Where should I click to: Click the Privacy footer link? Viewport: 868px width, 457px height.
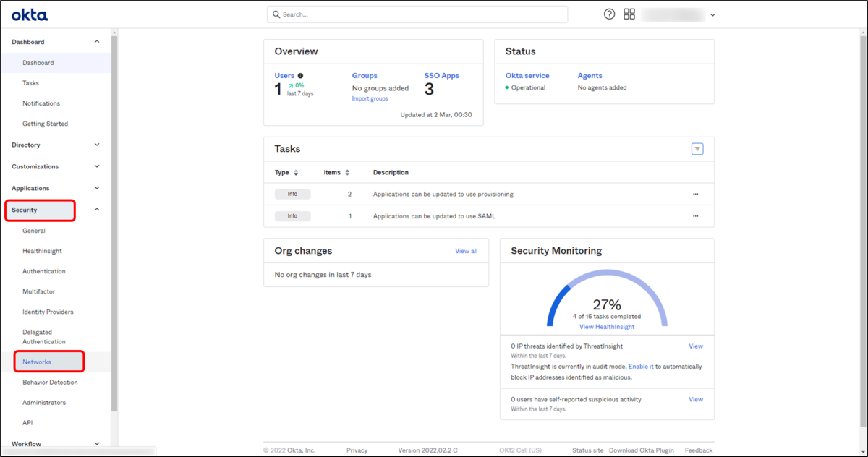[x=357, y=450]
